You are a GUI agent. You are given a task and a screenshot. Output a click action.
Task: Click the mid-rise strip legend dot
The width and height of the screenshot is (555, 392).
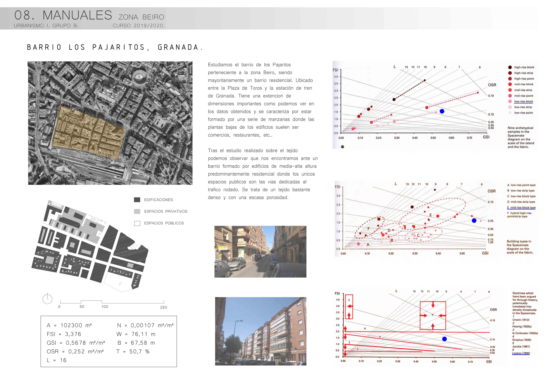(510, 90)
